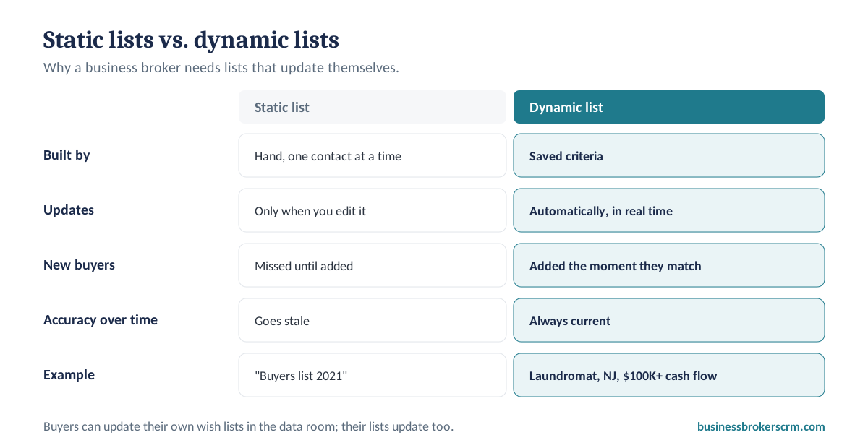Click the 'Automatically, in real time' cell

point(669,210)
